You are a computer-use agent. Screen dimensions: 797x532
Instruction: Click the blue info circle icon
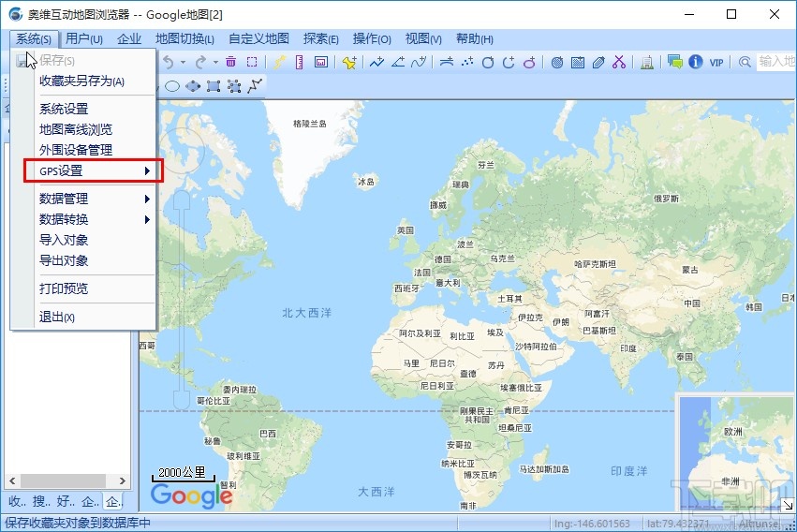(x=695, y=62)
